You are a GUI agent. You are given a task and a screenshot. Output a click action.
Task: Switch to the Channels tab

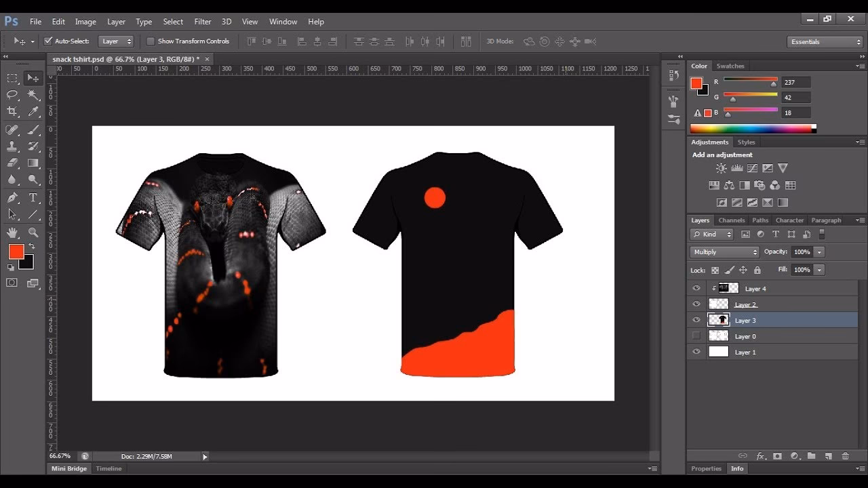point(731,220)
